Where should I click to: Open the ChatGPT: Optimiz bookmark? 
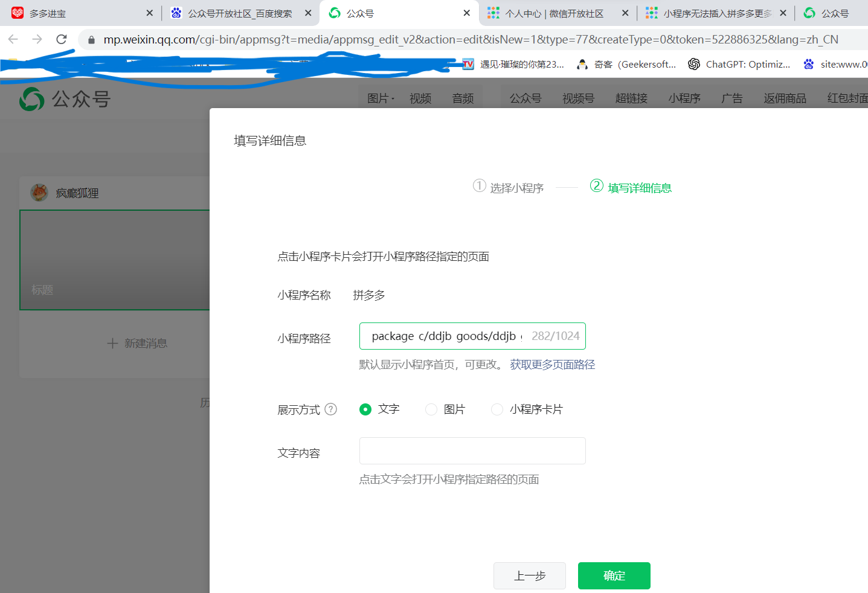[x=739, y=64]
